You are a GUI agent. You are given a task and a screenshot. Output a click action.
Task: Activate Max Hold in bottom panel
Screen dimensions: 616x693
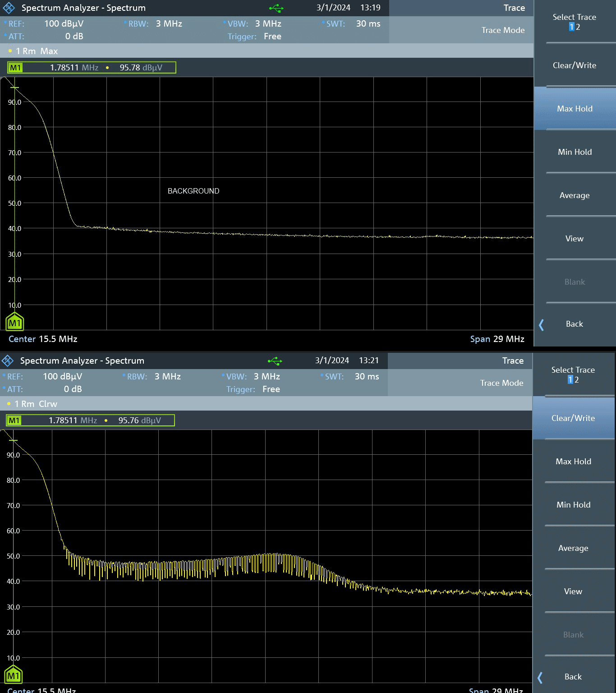click(573, 462)
